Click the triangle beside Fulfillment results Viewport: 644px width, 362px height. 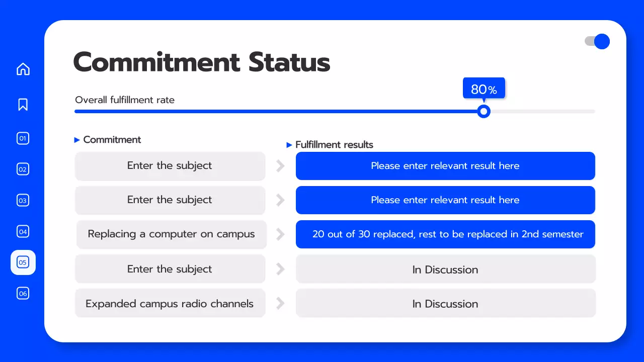tap(289, 145)
